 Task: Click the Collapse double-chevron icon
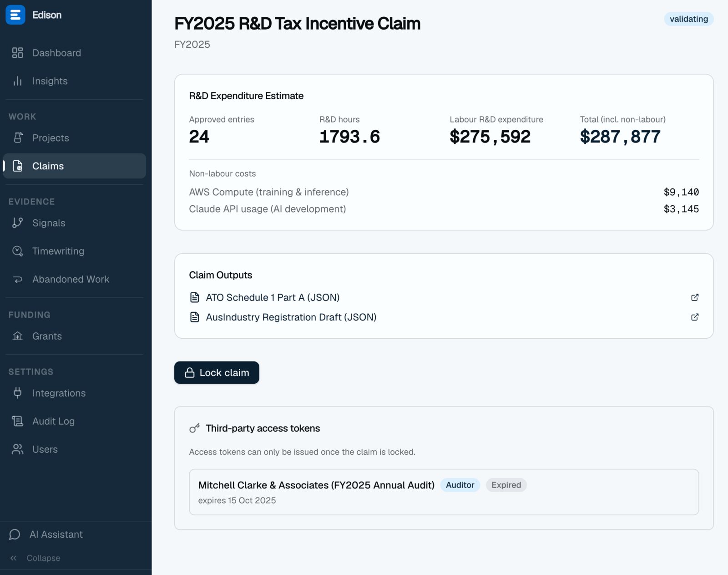click(14, 558)
